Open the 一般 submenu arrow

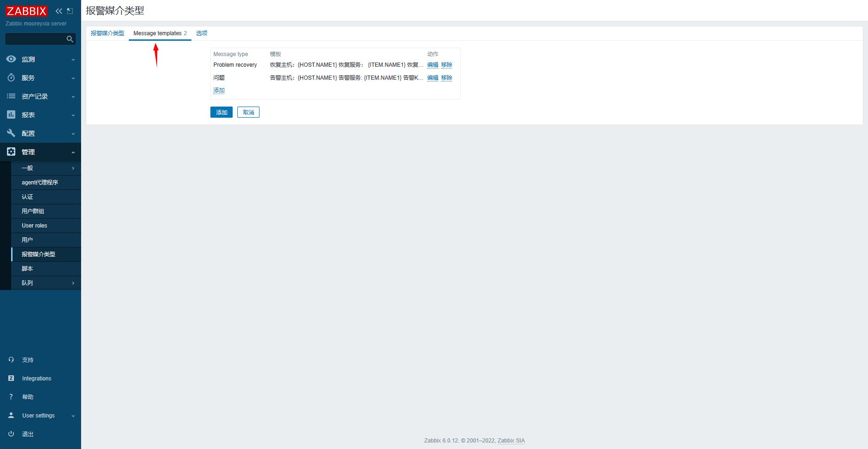(73, 168)
